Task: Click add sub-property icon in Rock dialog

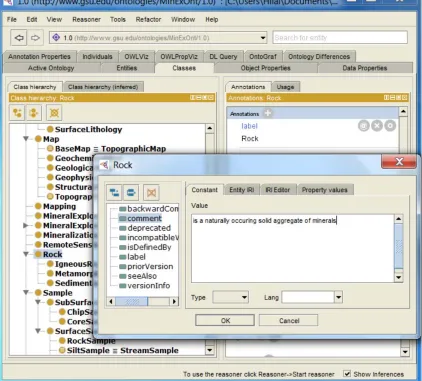Action: click(114, 192)
